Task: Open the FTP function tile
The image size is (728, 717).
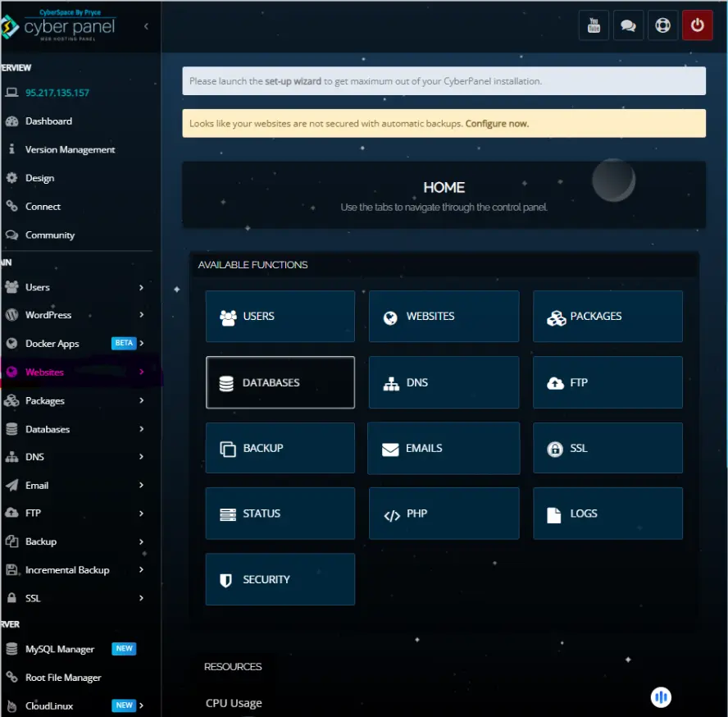Action: (x=607, y=382)
